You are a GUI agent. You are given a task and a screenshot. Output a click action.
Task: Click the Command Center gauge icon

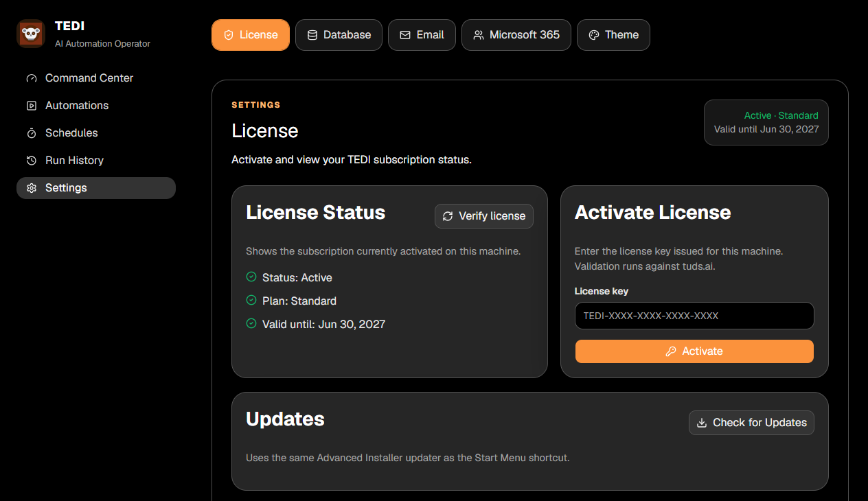pos(32,78)
